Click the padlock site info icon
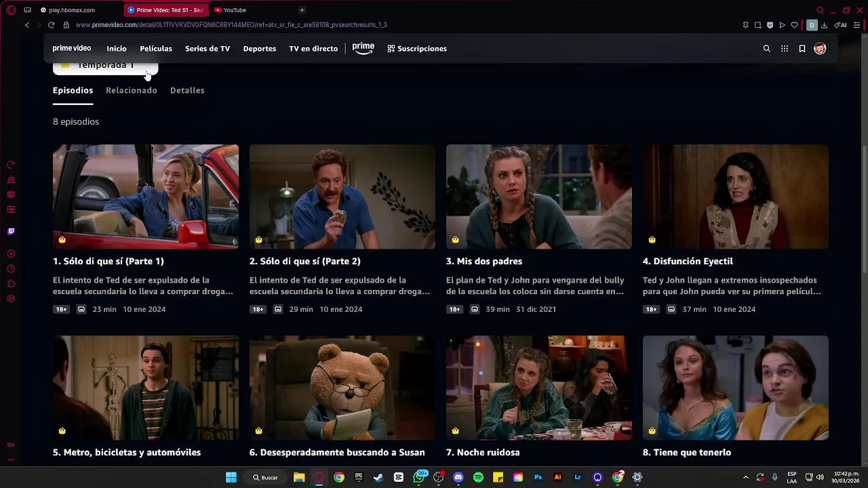Image resolution: width=868 pixels, height=488 pixels. (66, 25)
